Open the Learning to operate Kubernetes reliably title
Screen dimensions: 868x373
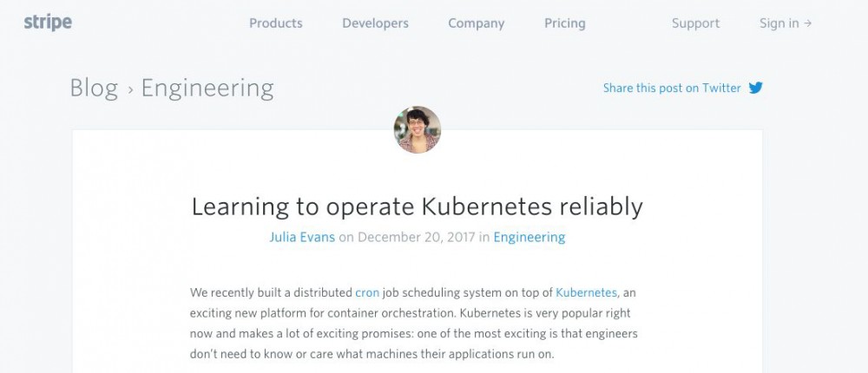coord(417,206)
